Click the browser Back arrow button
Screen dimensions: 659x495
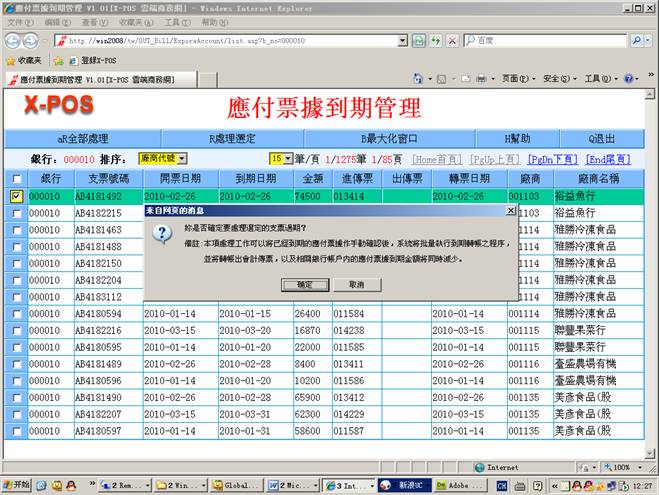point(13,40)
